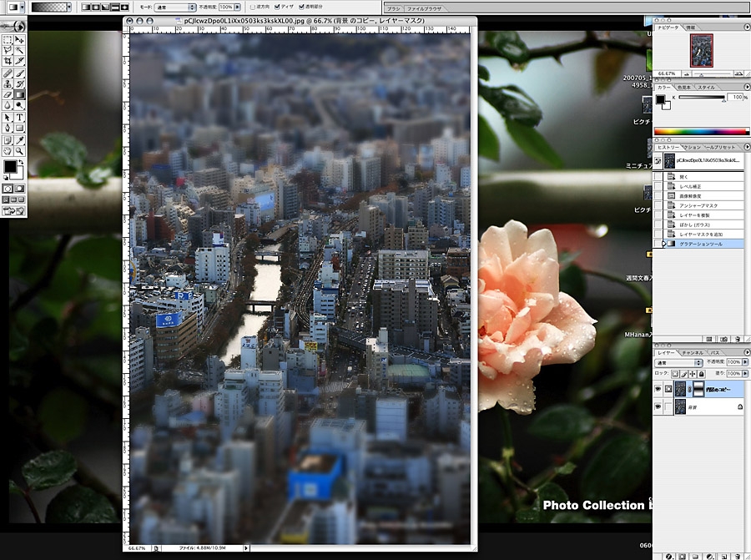Switch to the スタイル (Styles) tab
Screen dimensions: 751x560
pos(706,87)
